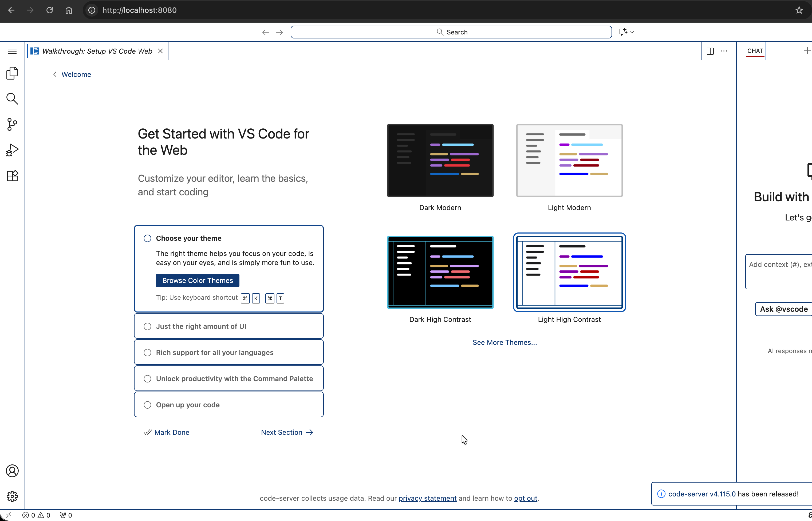Open the hamburger application menu
This screenshot has width=812, height=521.
click(x=12, y=51)
